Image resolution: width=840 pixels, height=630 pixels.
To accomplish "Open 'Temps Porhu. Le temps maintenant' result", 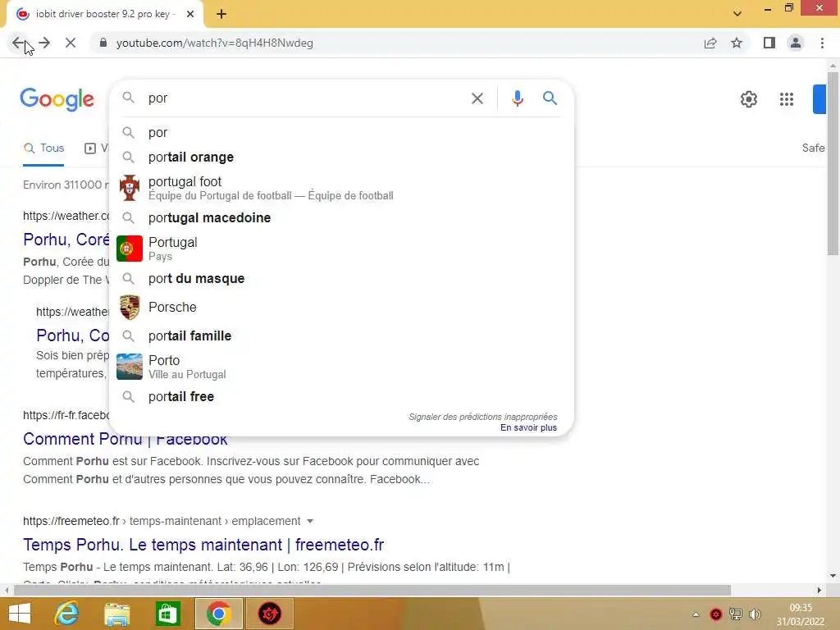I will (x=203, y=545).
